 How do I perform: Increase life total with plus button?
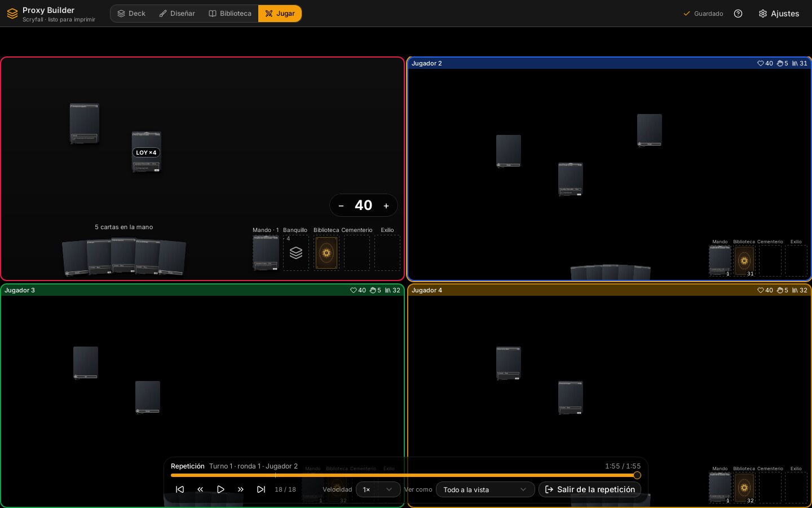pyautogui.click(x=386, y=205)
